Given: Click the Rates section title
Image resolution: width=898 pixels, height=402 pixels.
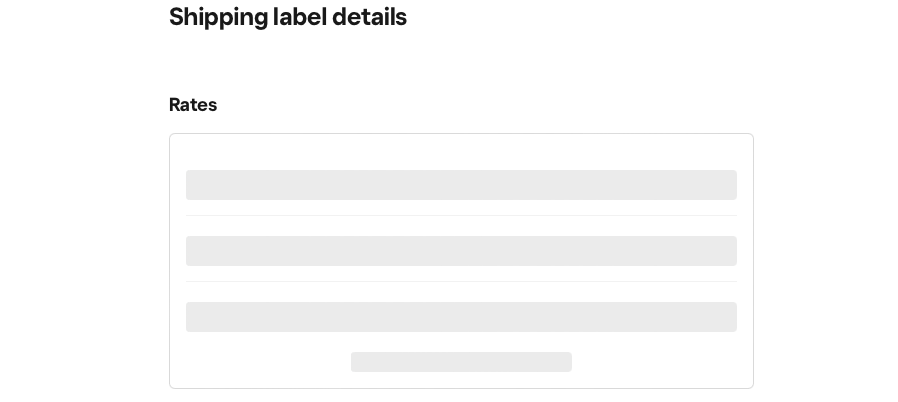Looking at the screenshot, I should (193, 105).
